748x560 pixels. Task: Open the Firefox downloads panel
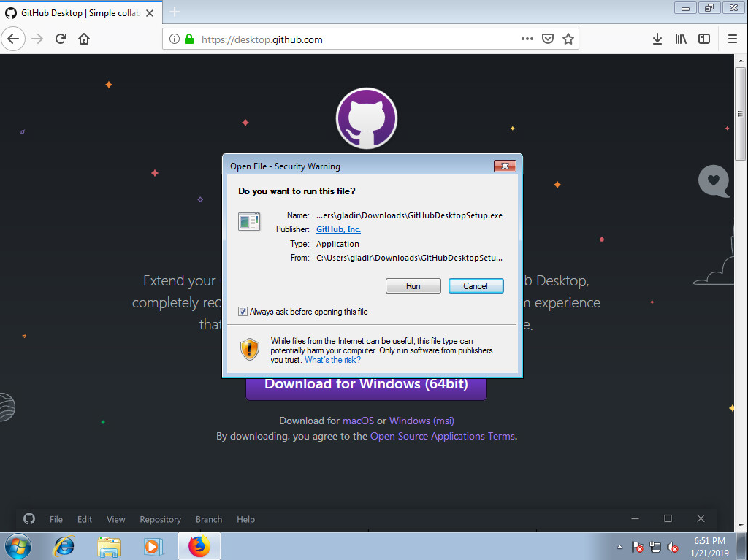click(x=657, y=39)
